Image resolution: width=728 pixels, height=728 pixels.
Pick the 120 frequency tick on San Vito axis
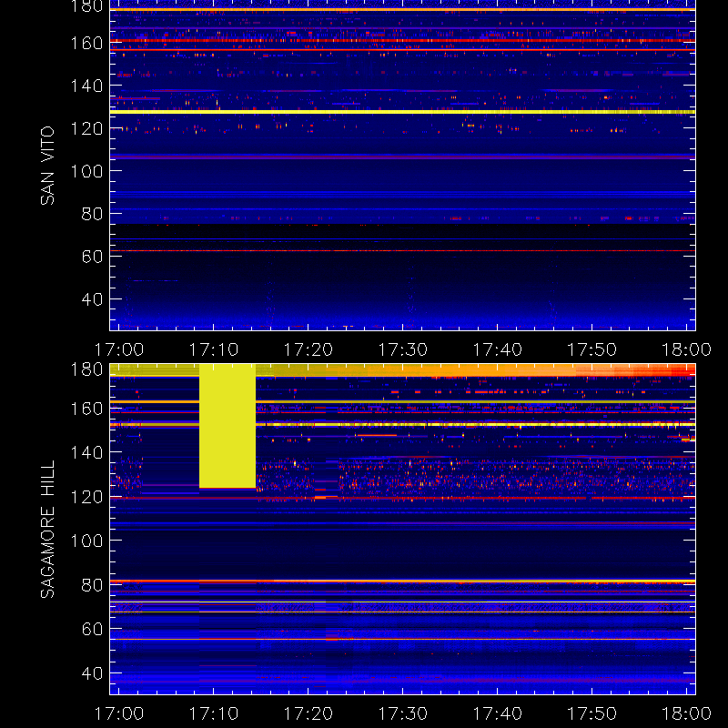86,128
